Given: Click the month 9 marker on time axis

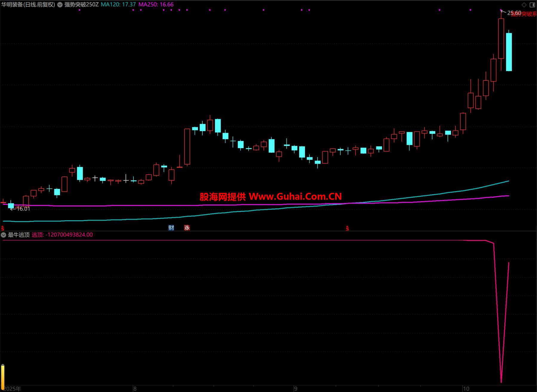Looking at the screenshot, I should 296,389.
